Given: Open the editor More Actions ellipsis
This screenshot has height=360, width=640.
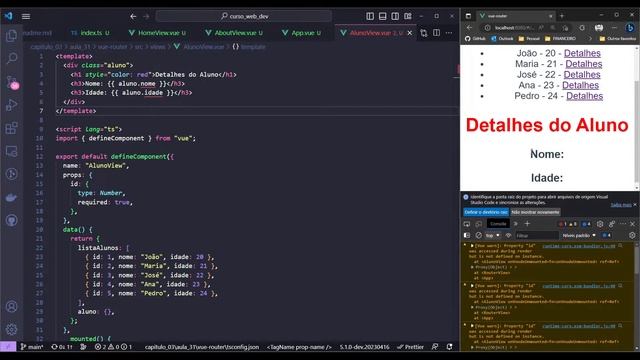Looking at the screenshot, I should tap(449, 33).
